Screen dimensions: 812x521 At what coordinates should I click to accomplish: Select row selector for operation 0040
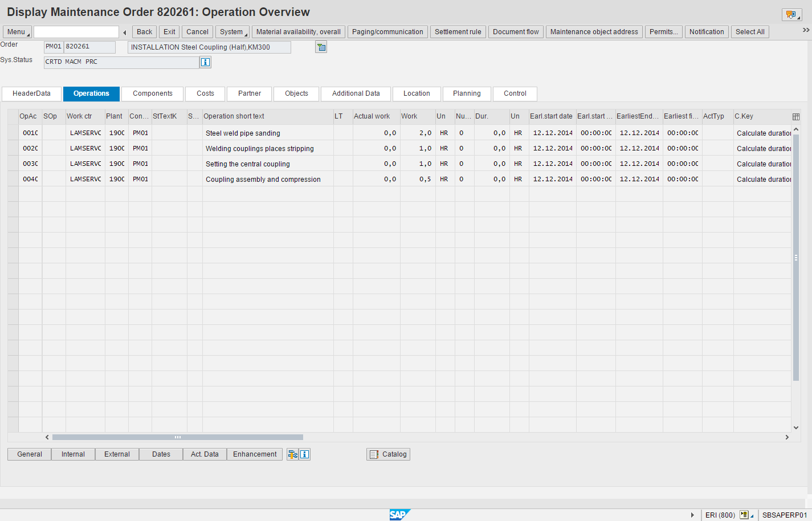(13, 179)
